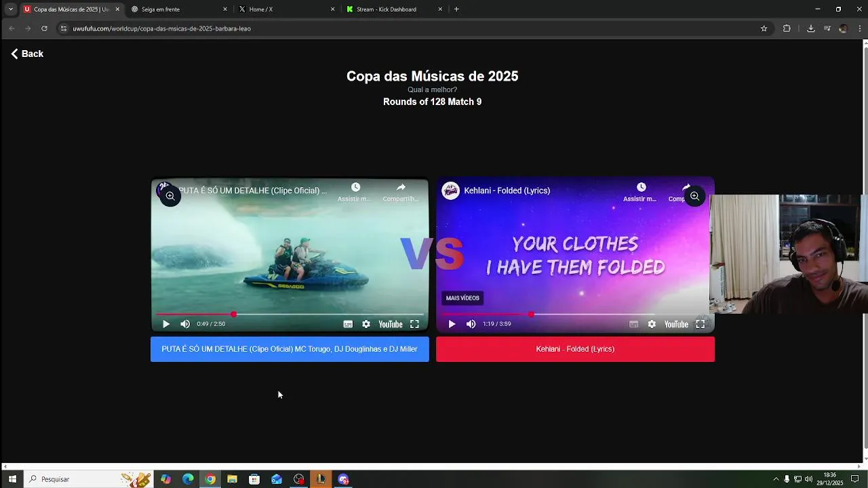Open Copilot from the taskbar

(x=165, y=479)
